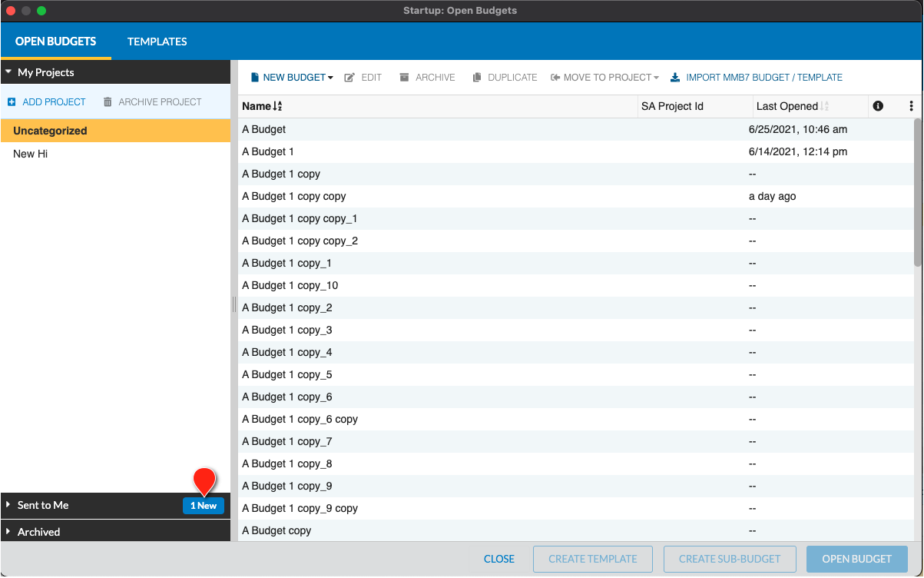Click the New Budget document icon
The width and height of the screenshot is (924, 578).
pyautogui.click(x=255, y=78)
